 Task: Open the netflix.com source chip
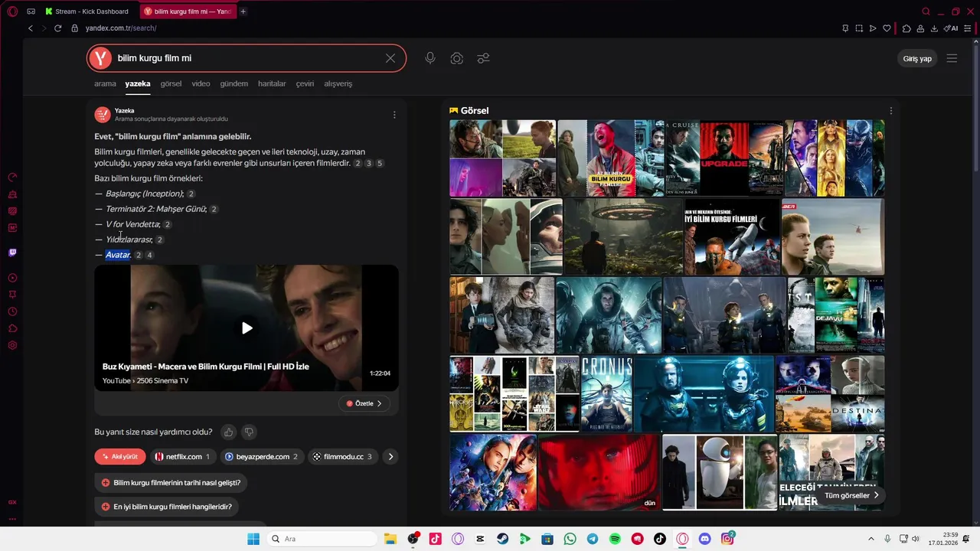click(x=183, y=457)
